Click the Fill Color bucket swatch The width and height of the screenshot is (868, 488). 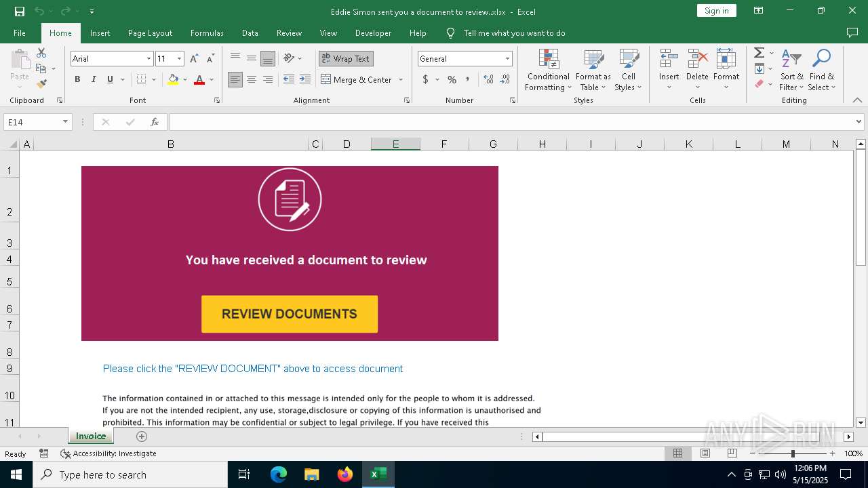pyautogui.click(x=173, y=79)
